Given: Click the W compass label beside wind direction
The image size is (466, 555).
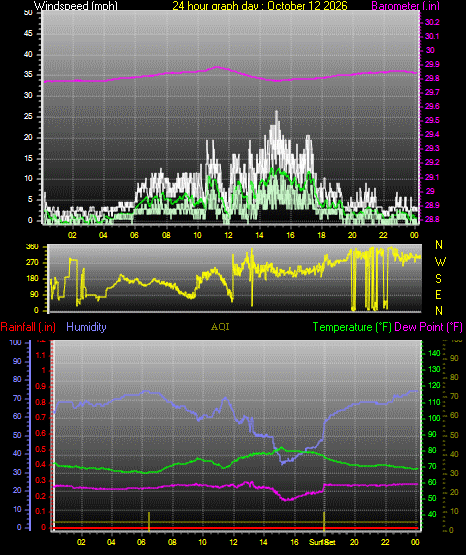Looking at the screenshot, I should point(440,262).
